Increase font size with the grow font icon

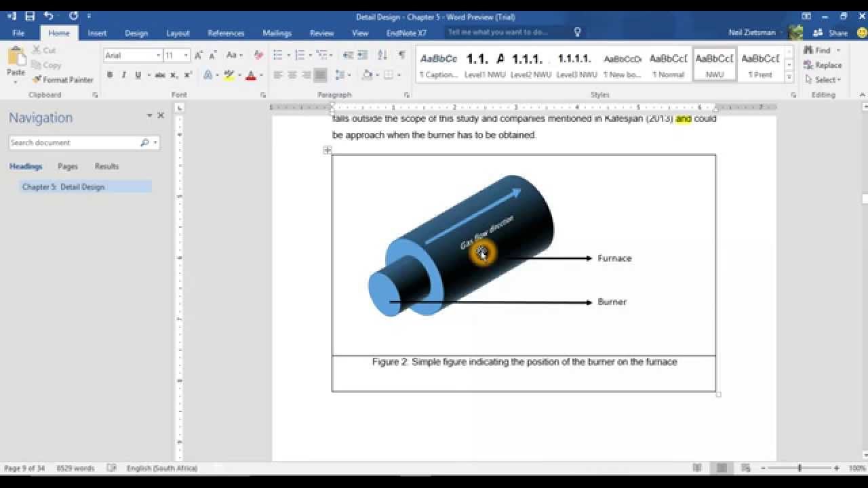point(199,56)
